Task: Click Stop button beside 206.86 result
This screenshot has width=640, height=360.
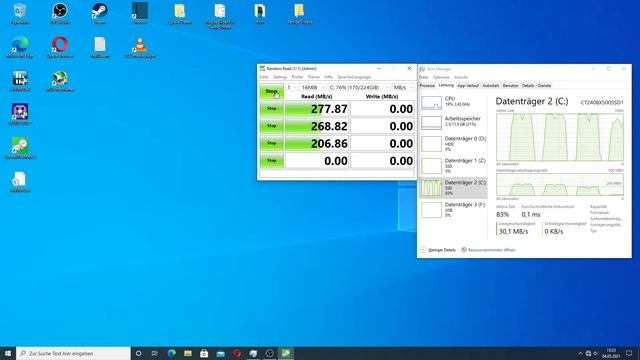Action: (x=271, y=143)
